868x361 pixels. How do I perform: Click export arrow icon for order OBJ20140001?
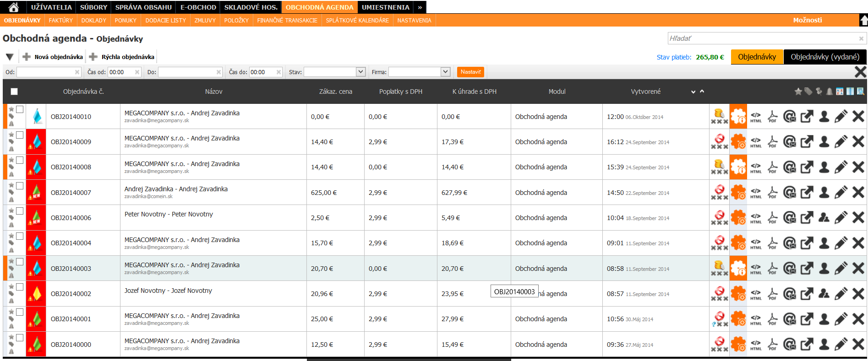coord(807,319)
